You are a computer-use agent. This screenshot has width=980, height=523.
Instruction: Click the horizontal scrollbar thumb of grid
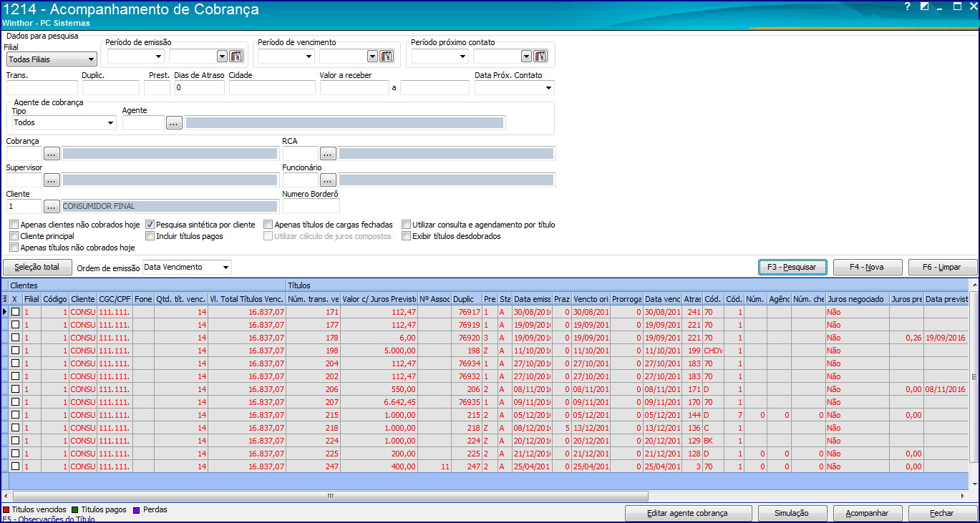tap(330, 496)
